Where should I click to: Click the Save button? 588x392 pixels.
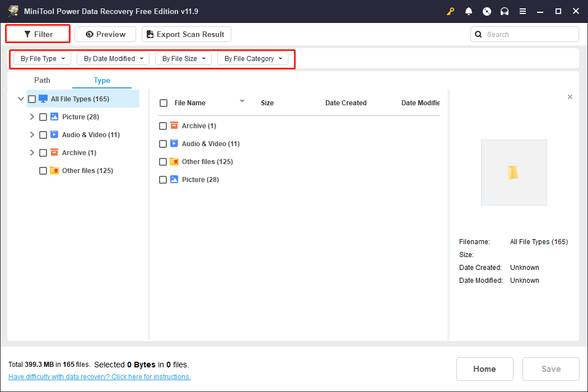pyautogui.click(x=551, y=368)
